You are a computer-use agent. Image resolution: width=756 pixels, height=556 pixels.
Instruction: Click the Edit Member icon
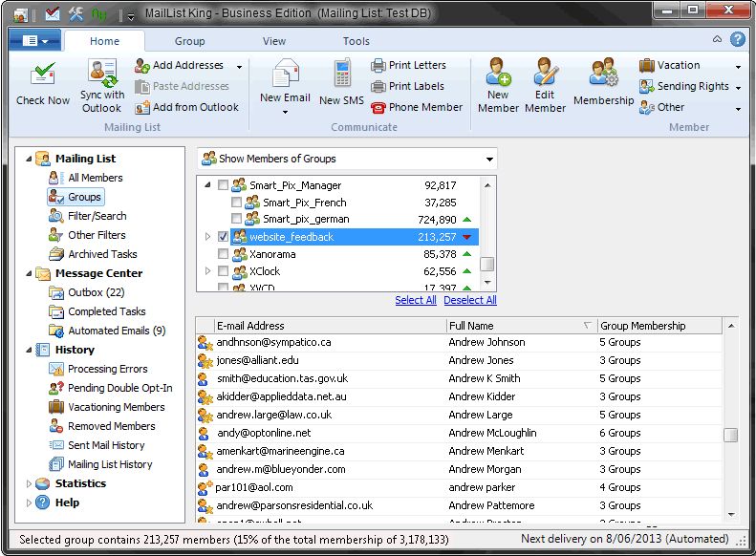click(x=545, y=72)
